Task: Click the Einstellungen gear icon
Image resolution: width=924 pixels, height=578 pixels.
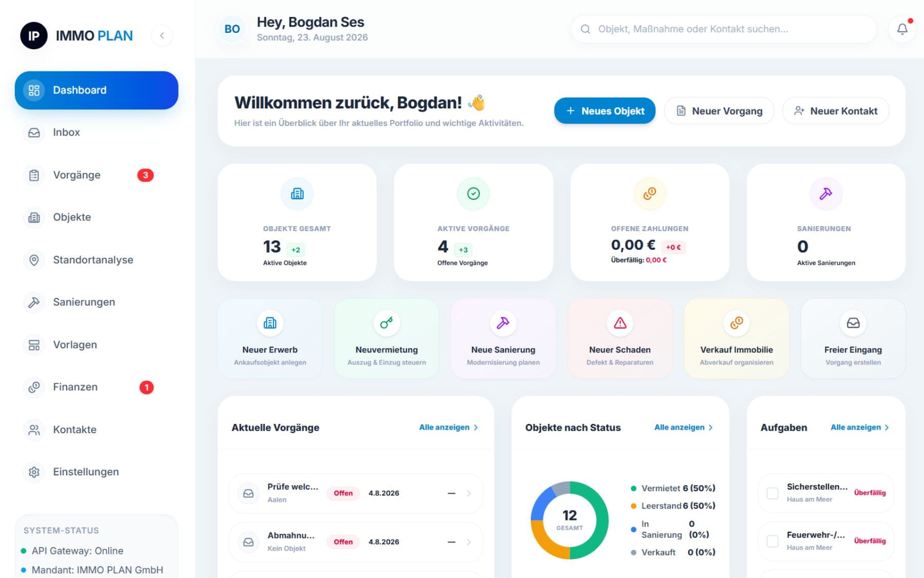Action: point(34,472)
